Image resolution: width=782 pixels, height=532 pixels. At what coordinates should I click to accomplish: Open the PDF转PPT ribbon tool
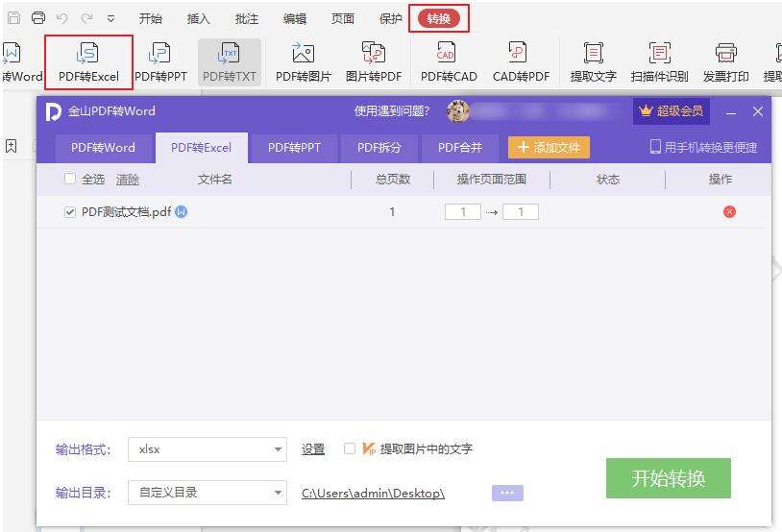[160, 61]
